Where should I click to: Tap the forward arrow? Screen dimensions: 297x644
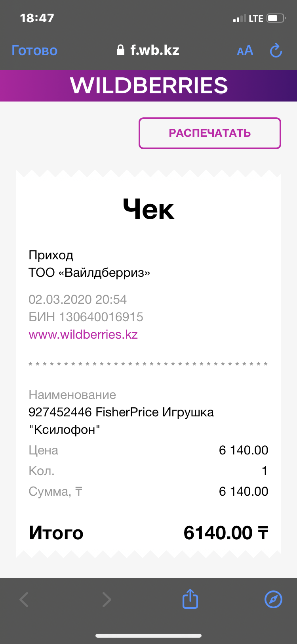107,599
